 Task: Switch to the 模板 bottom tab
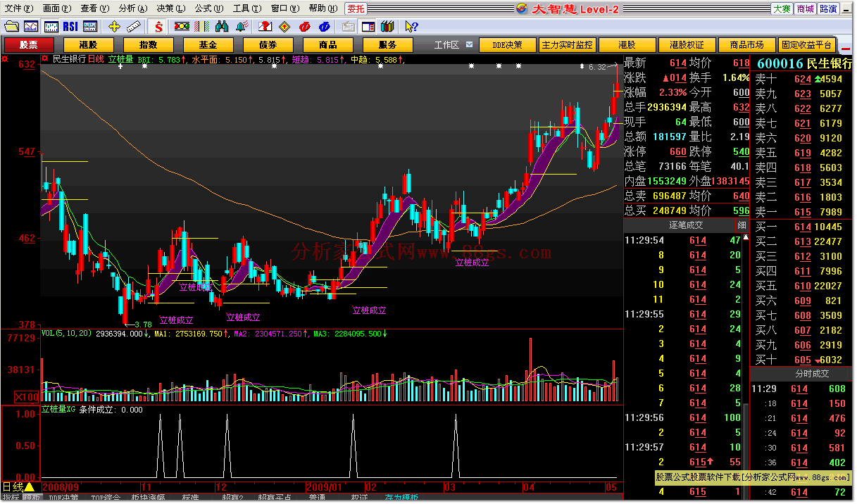point(31,498)
